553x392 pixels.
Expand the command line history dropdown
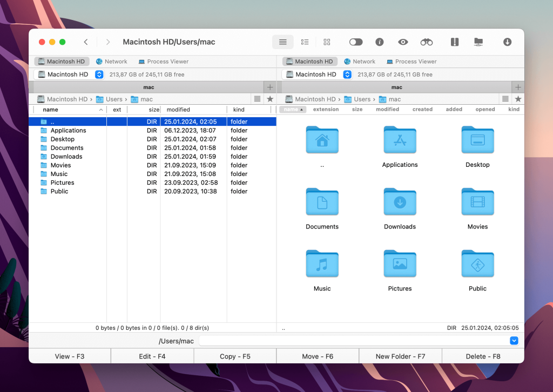[x=514, y=341]
